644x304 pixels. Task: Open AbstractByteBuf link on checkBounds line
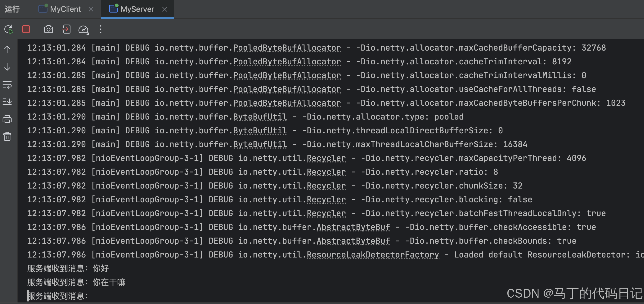click(x=353, y=241)
